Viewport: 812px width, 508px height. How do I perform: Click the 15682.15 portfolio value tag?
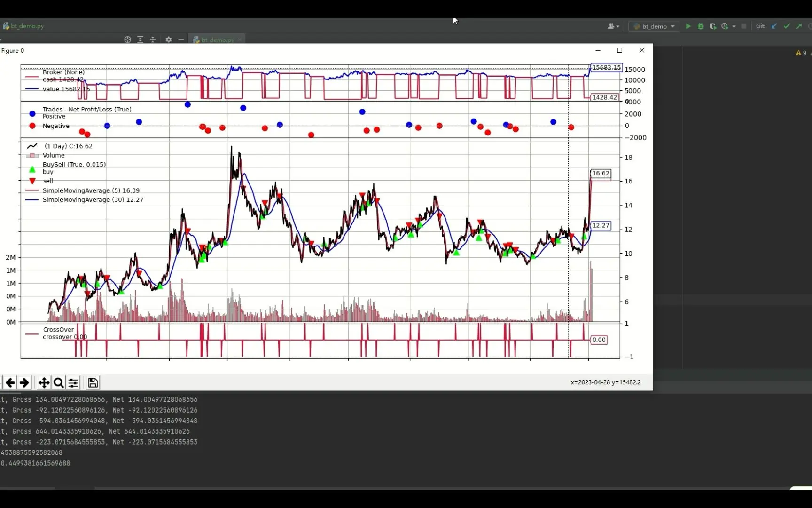pos(607,68)
